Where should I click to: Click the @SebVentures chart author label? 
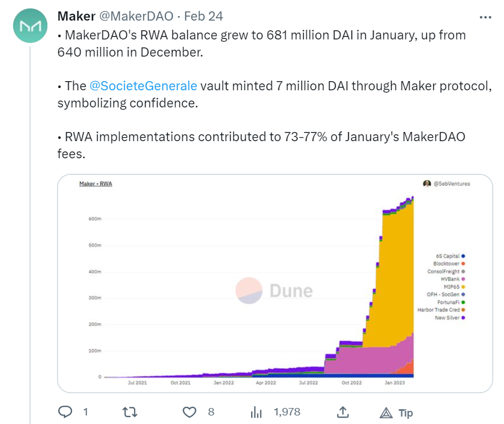click(446, 184)
